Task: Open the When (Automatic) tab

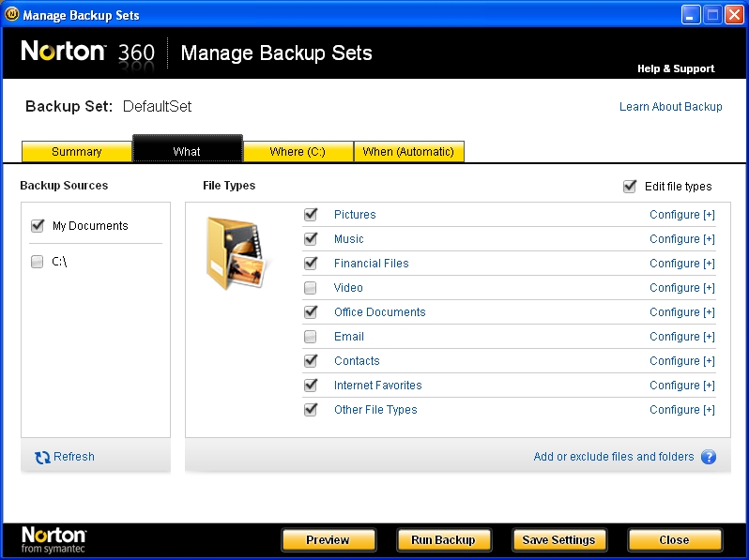Action: pos(409,151)
